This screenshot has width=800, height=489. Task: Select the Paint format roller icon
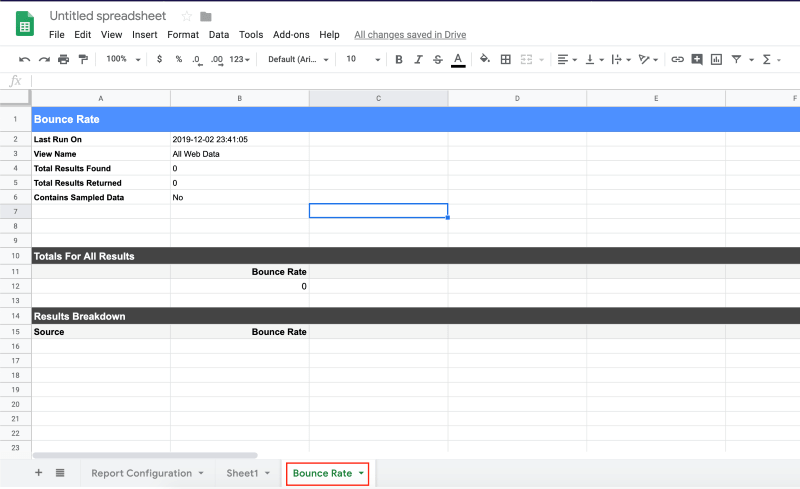83,60
